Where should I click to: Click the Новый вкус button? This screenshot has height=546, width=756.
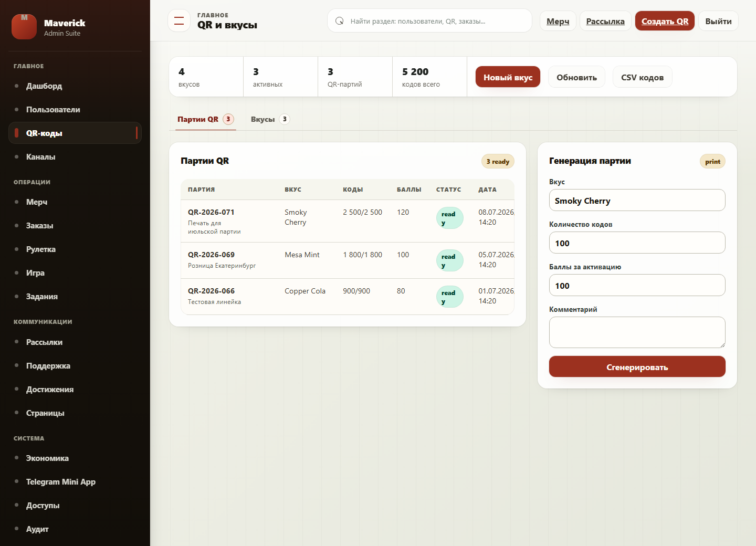[x=508, y=77]
